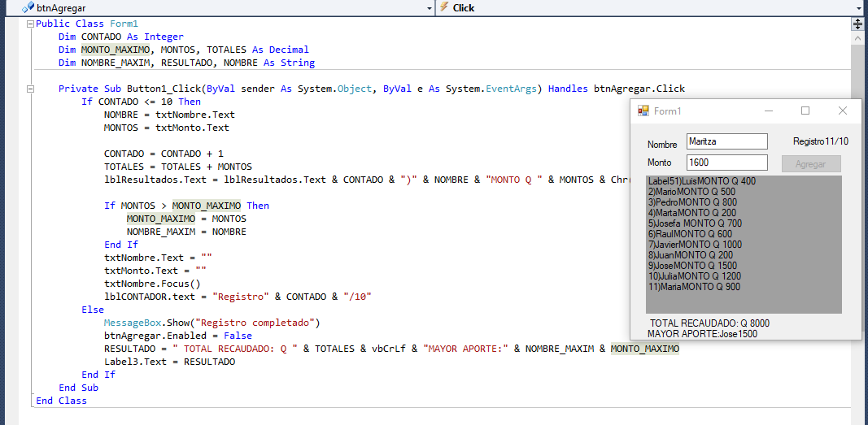Click the 'Label3.Text = RESULTADO' code line

pyautogui.click(x=169, y=362)
